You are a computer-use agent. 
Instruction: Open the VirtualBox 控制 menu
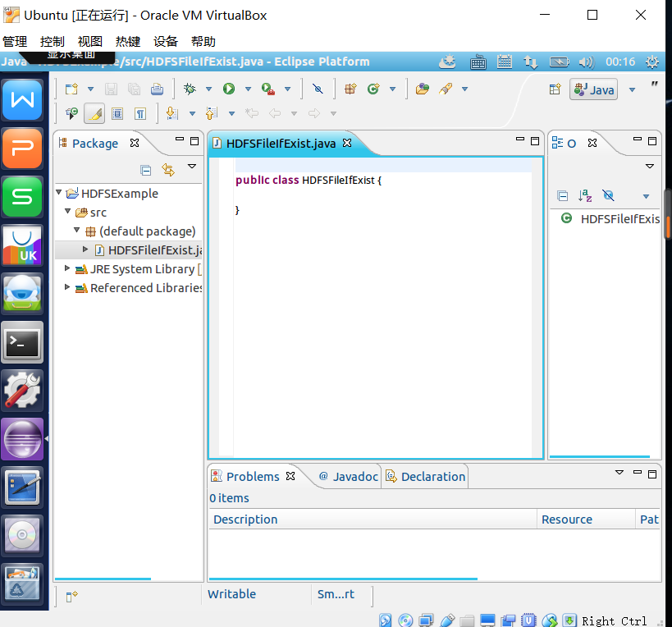53,42
